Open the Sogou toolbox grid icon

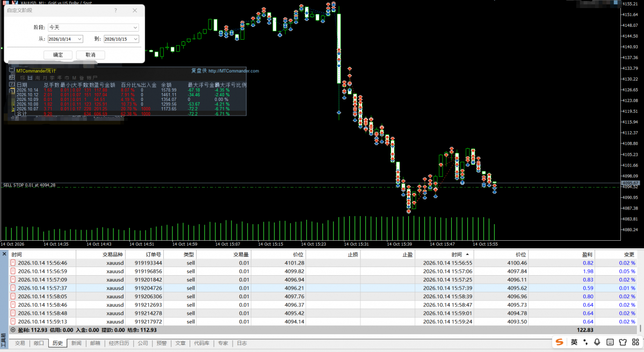coord(635,342)
